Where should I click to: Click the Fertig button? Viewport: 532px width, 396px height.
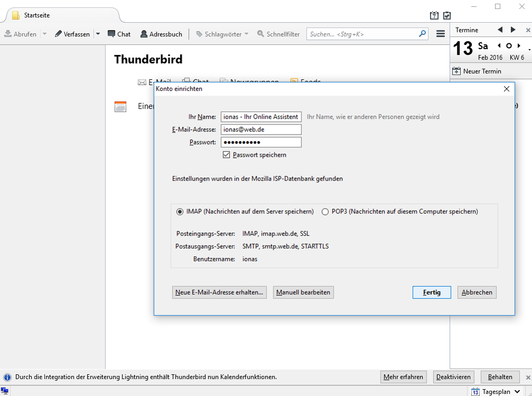(432, 293)
